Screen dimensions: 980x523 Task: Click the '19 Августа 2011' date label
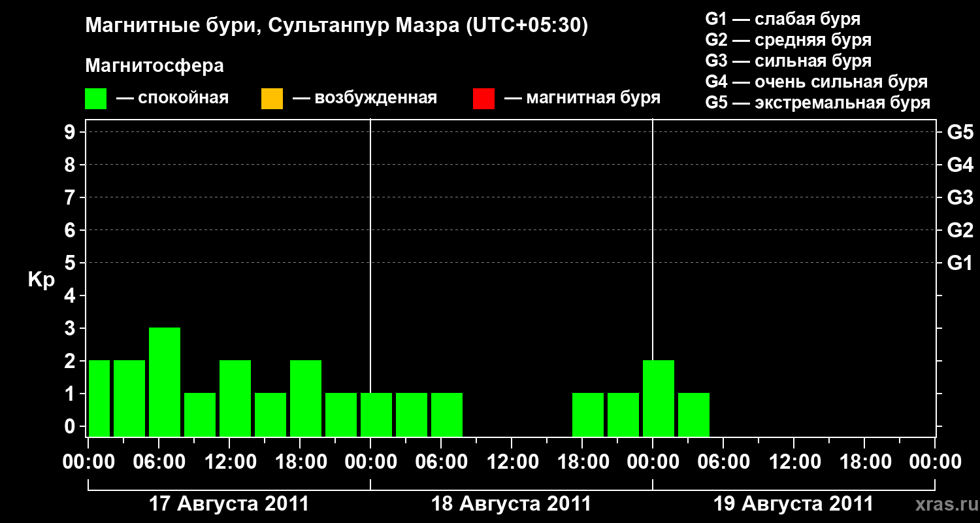[793, 504]
